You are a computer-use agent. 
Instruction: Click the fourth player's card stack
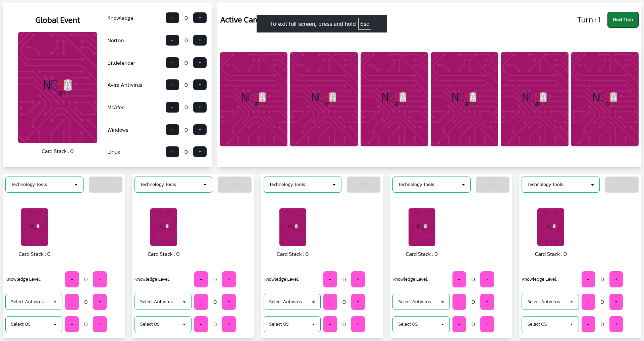pyautogui.click(x=422, y=227)
